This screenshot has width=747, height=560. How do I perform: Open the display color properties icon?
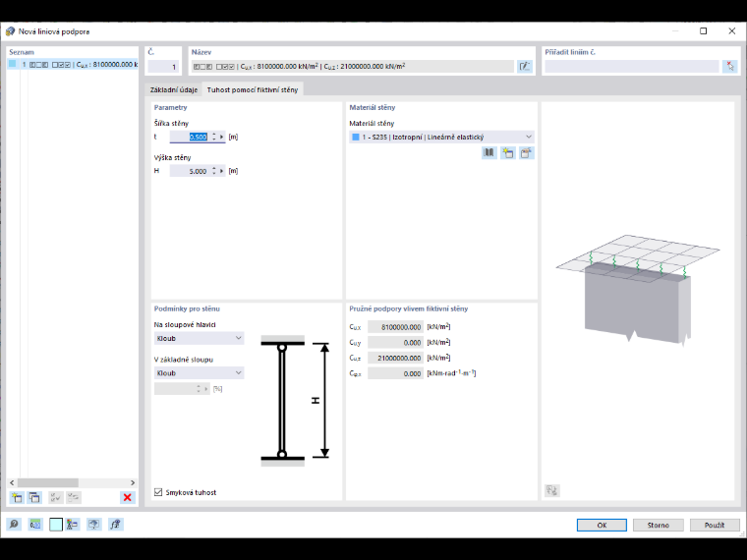pyautogui.click(x=73, y=525)
